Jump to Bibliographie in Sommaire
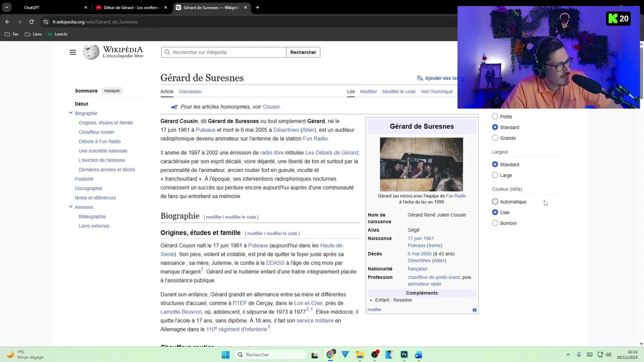Screen dimensions: 644x362 [x=93, y=217]
